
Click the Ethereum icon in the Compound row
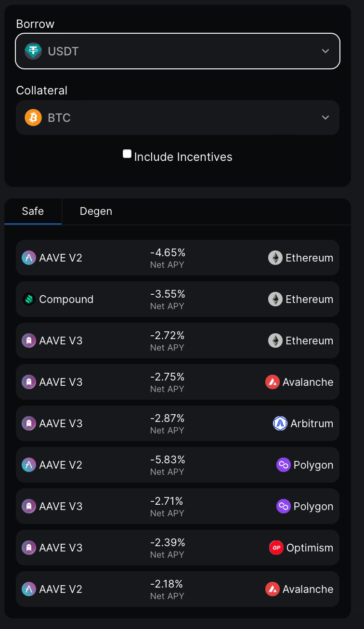click(x=275, y=299)
